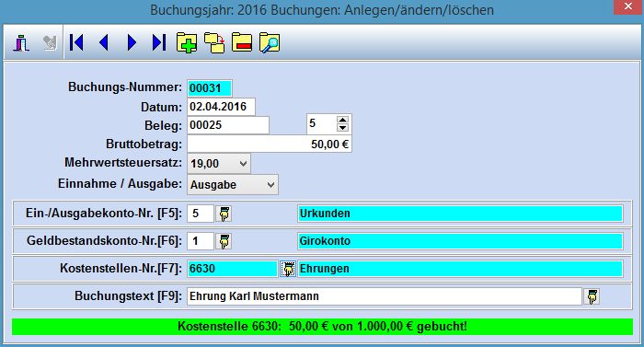Open Buchungstext lookup hand icon
The width and height of the screenshot is (644, 347).
coord(592,296)
